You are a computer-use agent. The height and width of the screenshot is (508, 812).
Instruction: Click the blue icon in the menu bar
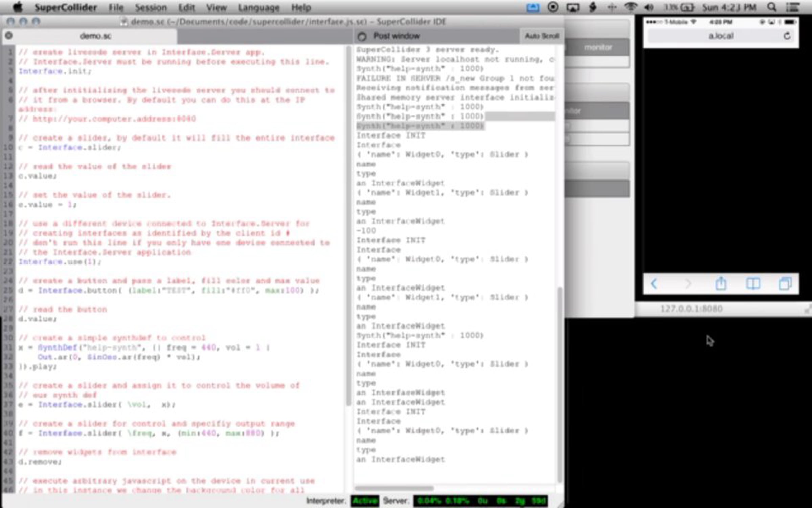(533, 7)
